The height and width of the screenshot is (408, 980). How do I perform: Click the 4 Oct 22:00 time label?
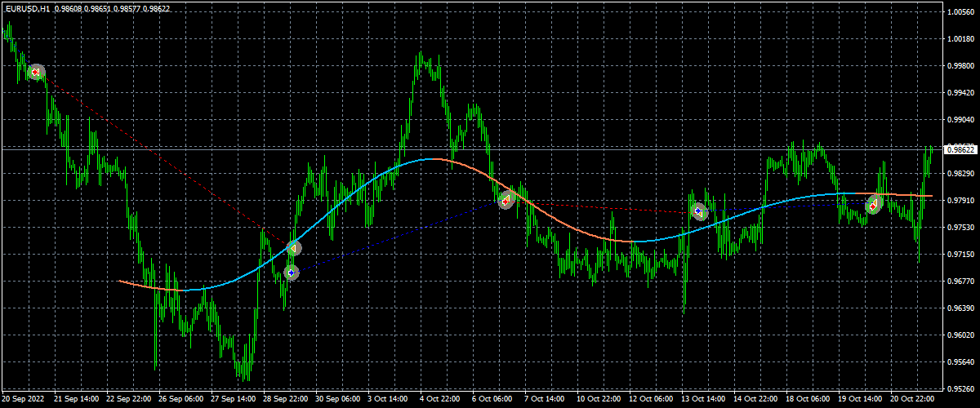point(442,400)
